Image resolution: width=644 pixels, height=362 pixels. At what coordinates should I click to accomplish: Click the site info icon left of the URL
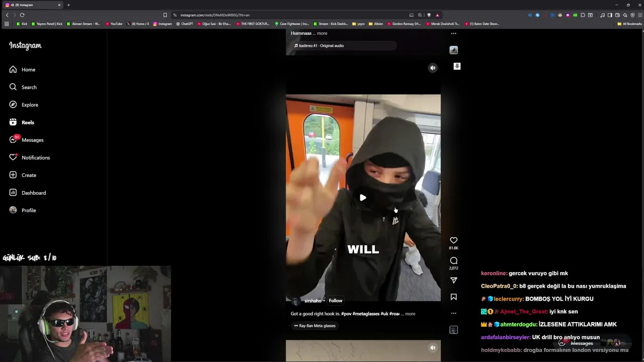tap(175, 15)
